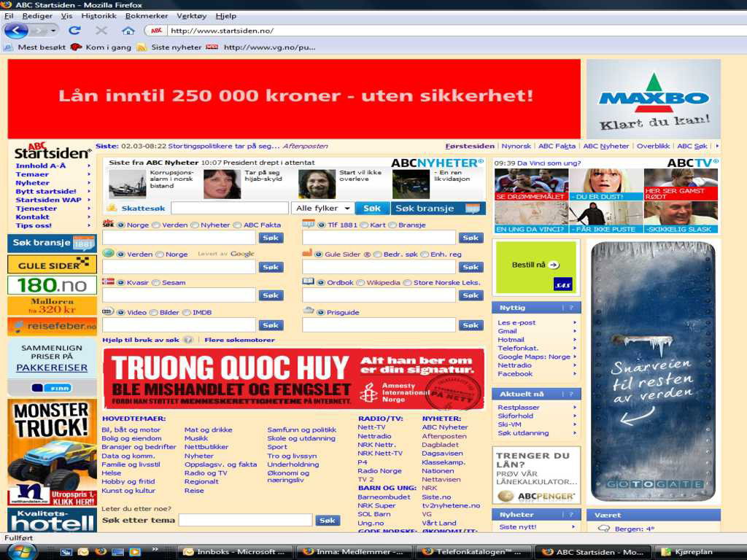Expand the Innhold A-Å sidebar arrow
The width and height of the screenshot is (747, 560).
(88, 166)
